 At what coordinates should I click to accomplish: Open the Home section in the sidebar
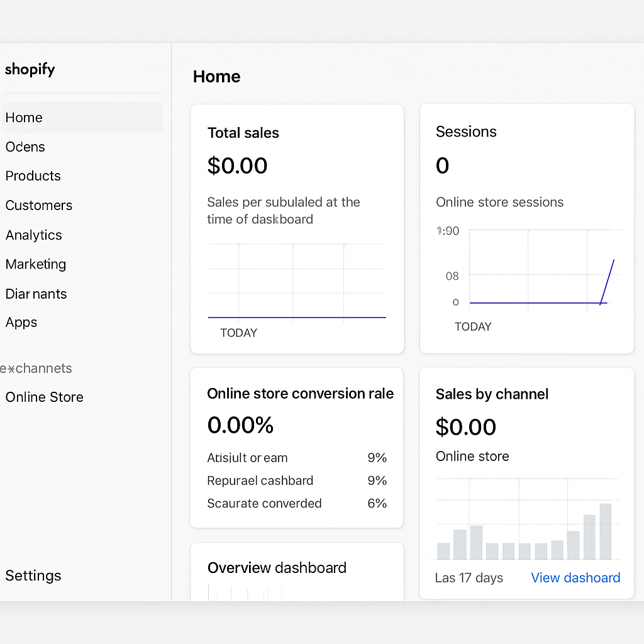pos(24,118)
